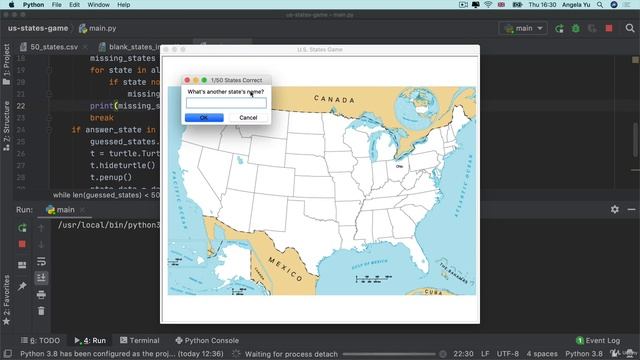Open the Apple menu
This screenshot has height=360, width=640.
(11, 5)
